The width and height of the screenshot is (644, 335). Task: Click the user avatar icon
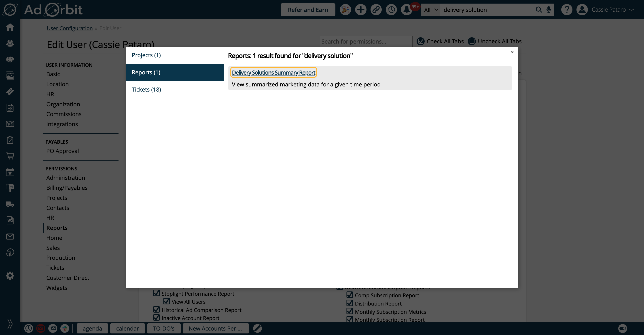point(582,10)
